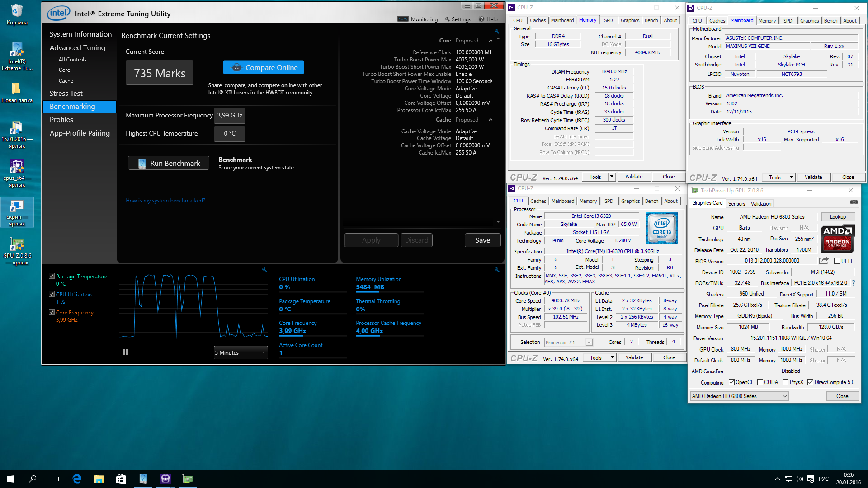Open SPD tab in Memory CPU-Z window
This screenshot has width=868, height=488.
608,20
